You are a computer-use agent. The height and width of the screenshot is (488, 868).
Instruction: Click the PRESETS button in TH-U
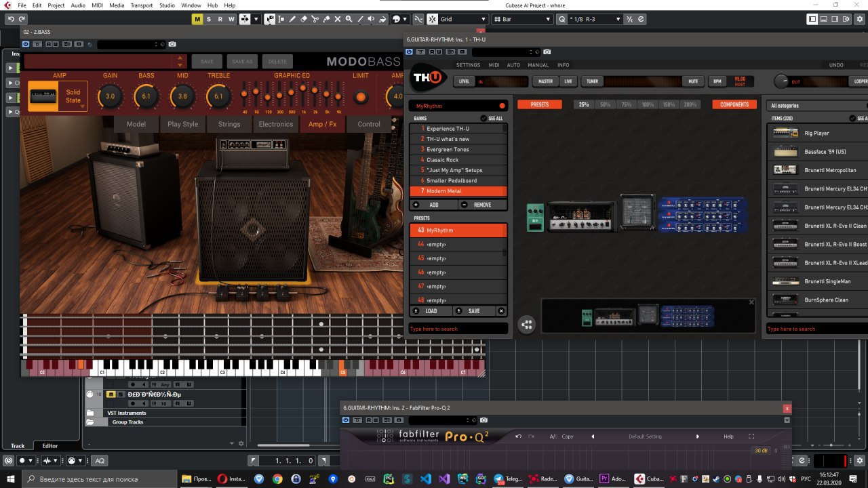[540, 105]
